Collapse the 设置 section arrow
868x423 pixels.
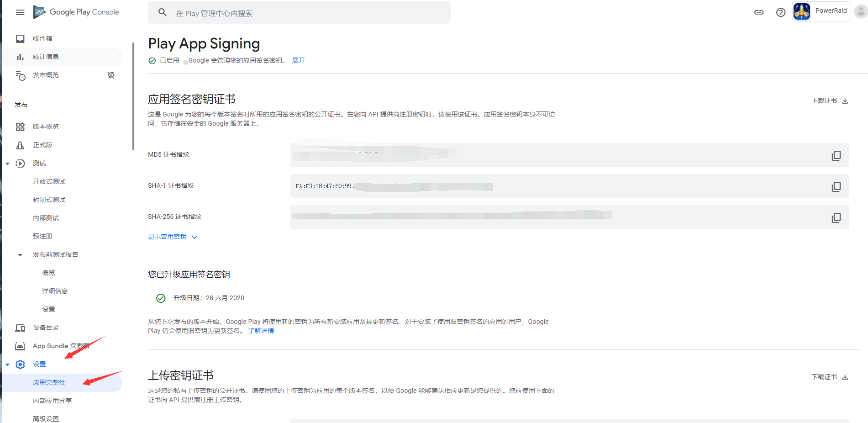pyautogui.click(x=7, y=365)
